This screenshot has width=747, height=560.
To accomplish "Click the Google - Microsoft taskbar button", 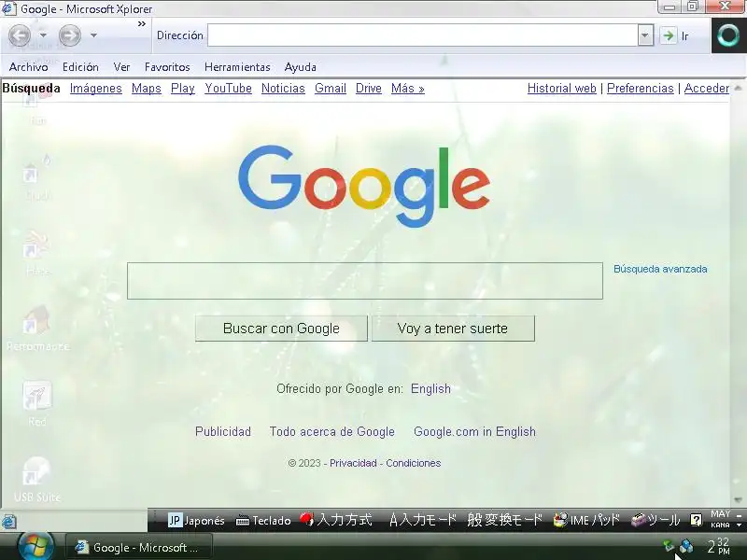I will coord(137,548).
